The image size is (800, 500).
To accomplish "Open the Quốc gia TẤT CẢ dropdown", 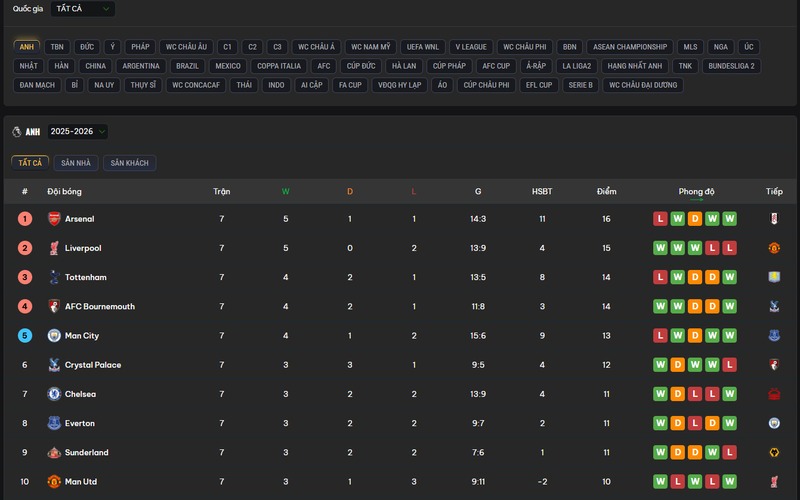I will (x=82, y=9).
